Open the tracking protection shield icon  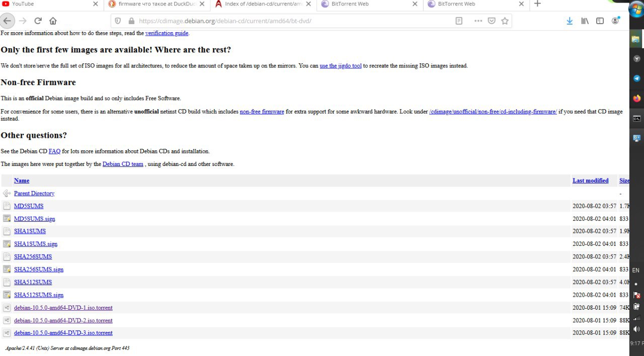118,21
